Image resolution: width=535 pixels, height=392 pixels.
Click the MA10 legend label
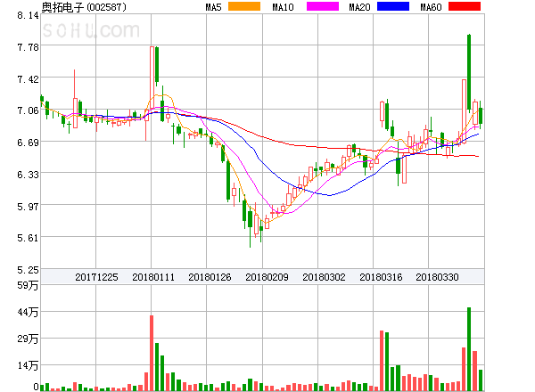point(283,7)
